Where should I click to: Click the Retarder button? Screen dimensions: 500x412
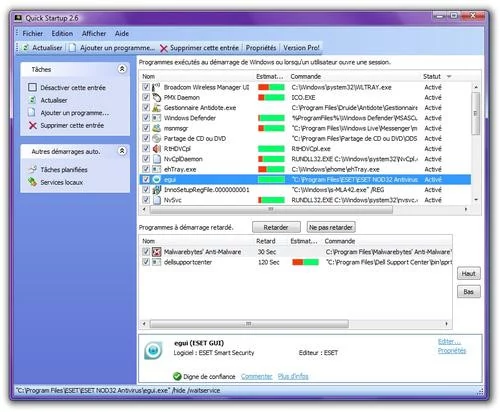[276, 227]
